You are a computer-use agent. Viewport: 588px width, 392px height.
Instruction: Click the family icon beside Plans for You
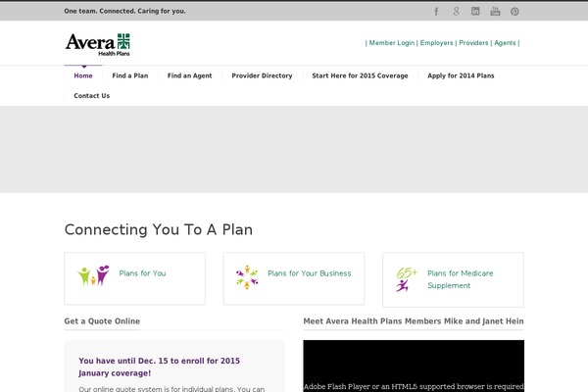[x=93, y=275]
